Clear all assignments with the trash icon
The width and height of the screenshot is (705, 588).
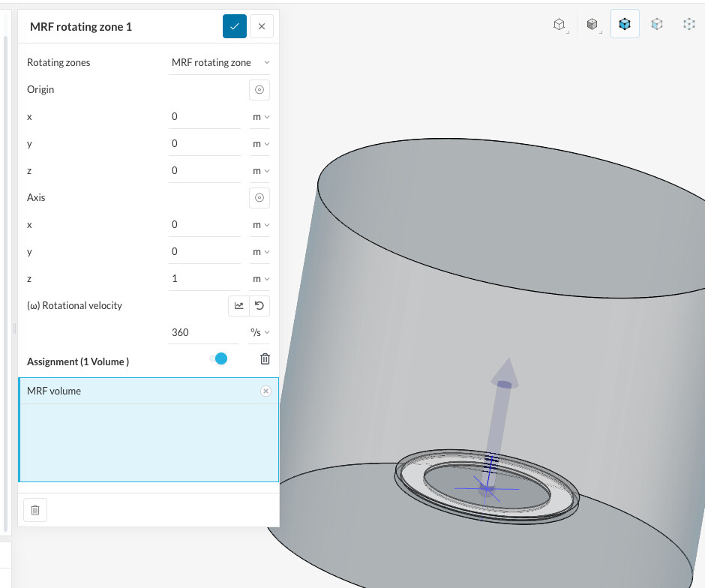click(x=265, y=358)
